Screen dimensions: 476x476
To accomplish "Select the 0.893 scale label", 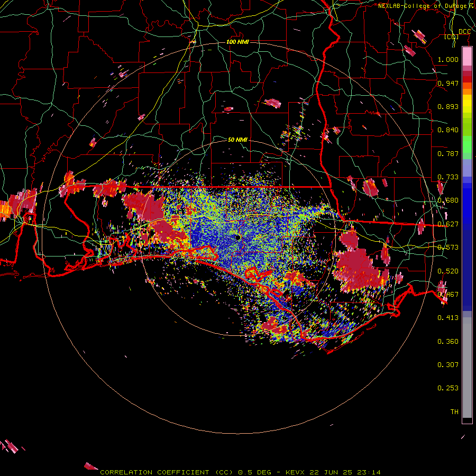I will 448,106.
